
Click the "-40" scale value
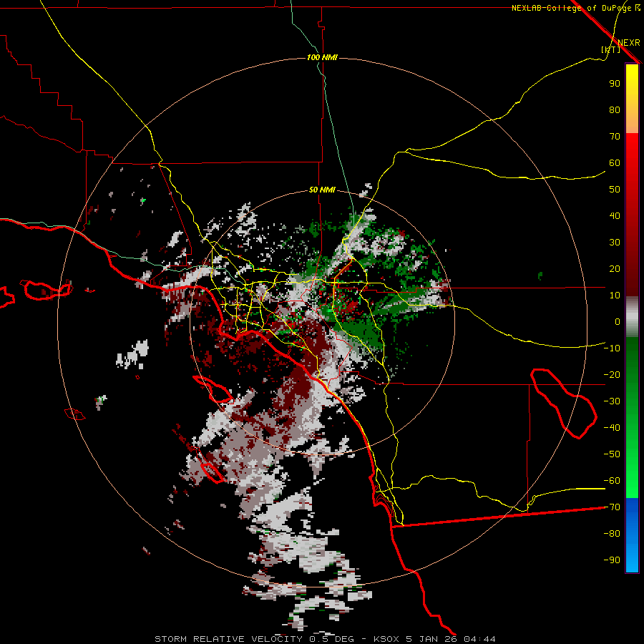pyautogui.click(x=612, y=428)
